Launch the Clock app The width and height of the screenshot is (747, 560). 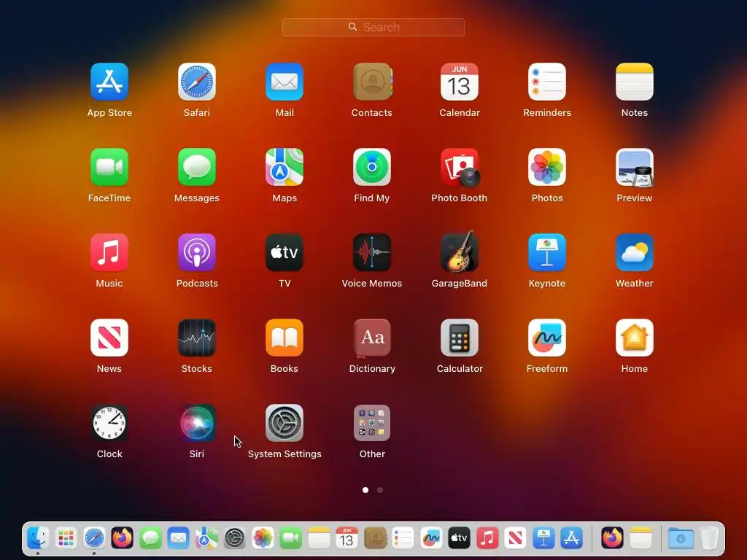pyautogui.click(x=109, y=423)
